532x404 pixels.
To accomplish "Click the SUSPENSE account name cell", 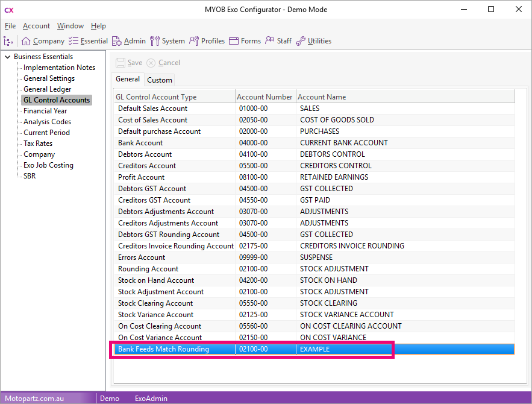I will point(405,257).
